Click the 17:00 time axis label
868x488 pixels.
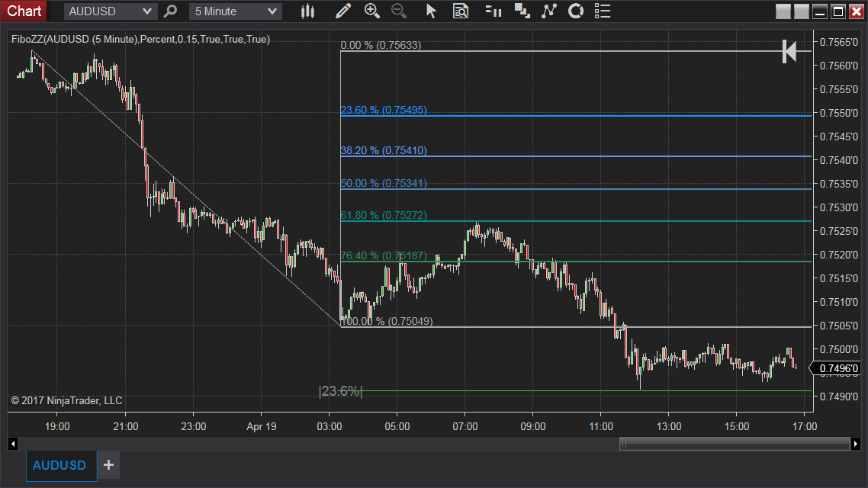[x=805, y=426]
